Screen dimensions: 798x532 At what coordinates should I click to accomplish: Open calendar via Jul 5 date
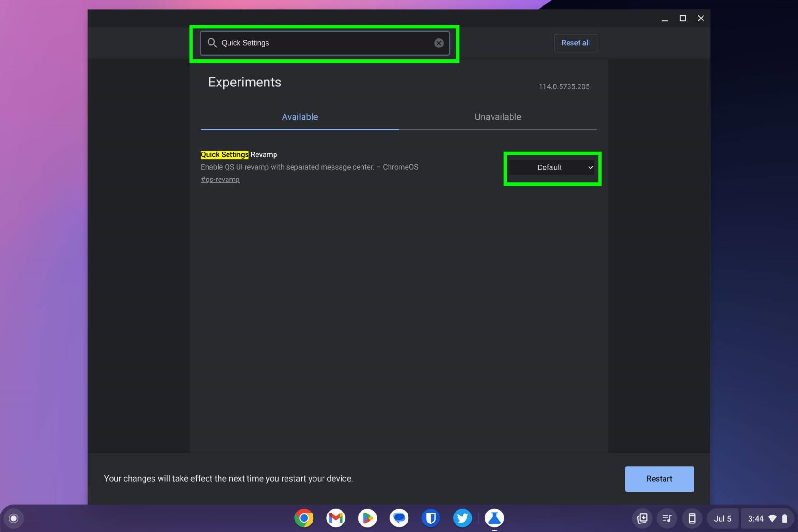coord(722,518)
